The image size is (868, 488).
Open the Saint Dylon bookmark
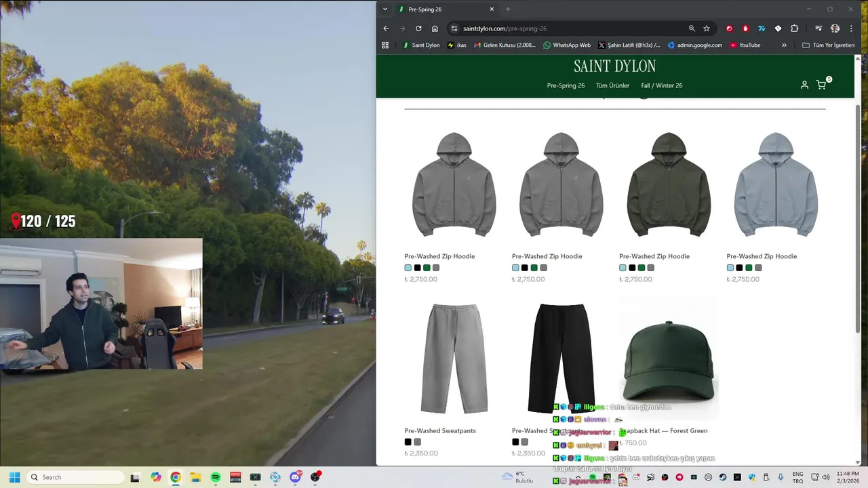[421, 45]
